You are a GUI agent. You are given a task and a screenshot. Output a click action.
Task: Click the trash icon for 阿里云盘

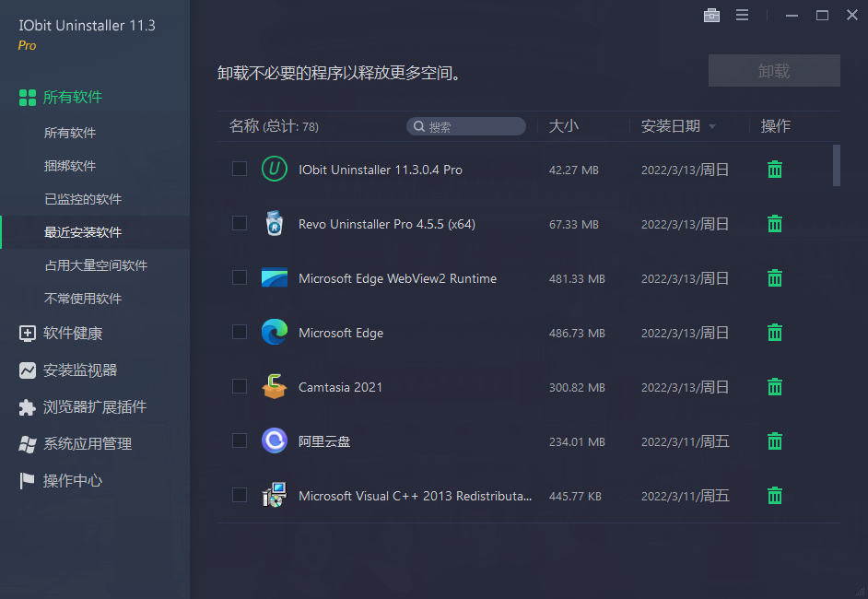coord(774,441)
